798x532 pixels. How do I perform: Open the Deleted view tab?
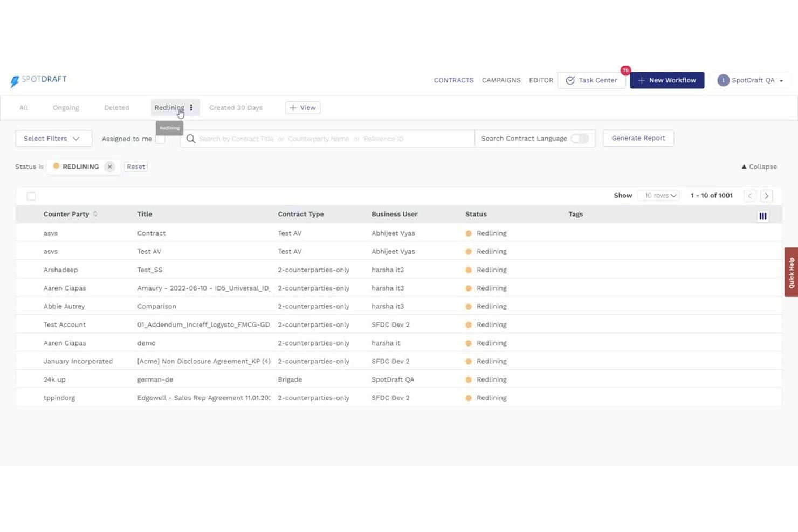point(116,108)
